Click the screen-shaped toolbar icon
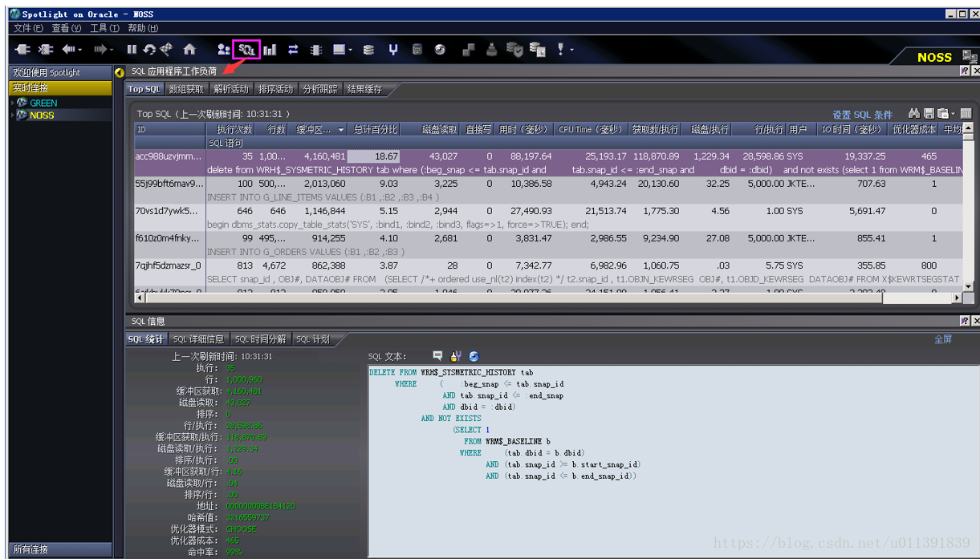Screen dimensions: 980x559 click(x=340, y=50)
